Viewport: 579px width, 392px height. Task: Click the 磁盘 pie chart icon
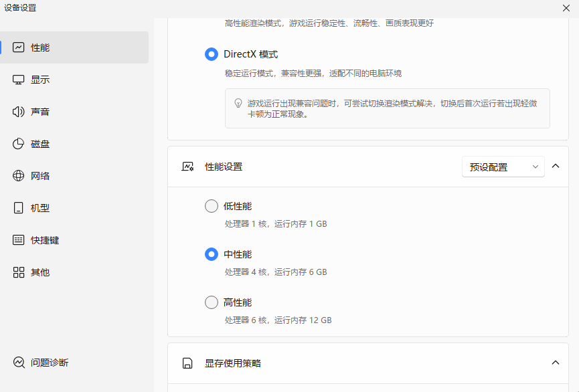point(19,144)
